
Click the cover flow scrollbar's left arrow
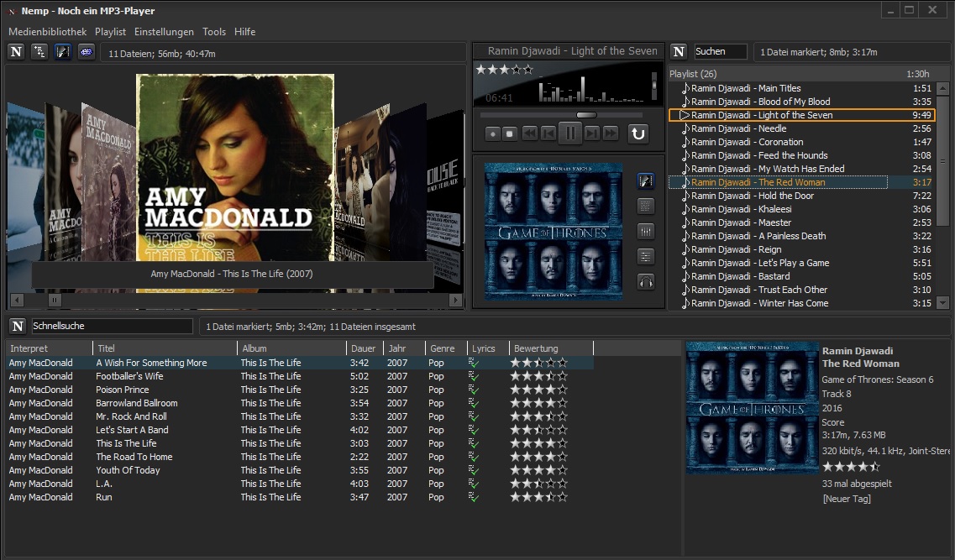coord(17,300)
